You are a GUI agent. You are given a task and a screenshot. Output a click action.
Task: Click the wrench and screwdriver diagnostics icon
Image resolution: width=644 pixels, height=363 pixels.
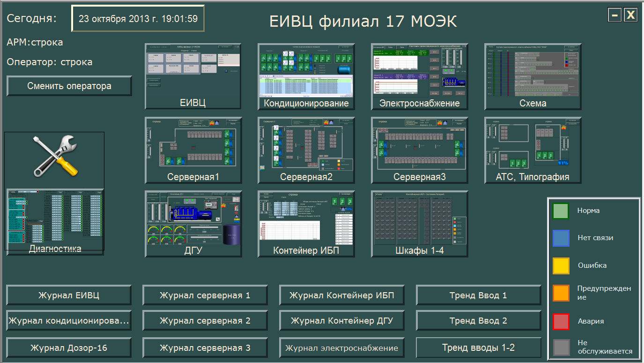coord(54,156)
